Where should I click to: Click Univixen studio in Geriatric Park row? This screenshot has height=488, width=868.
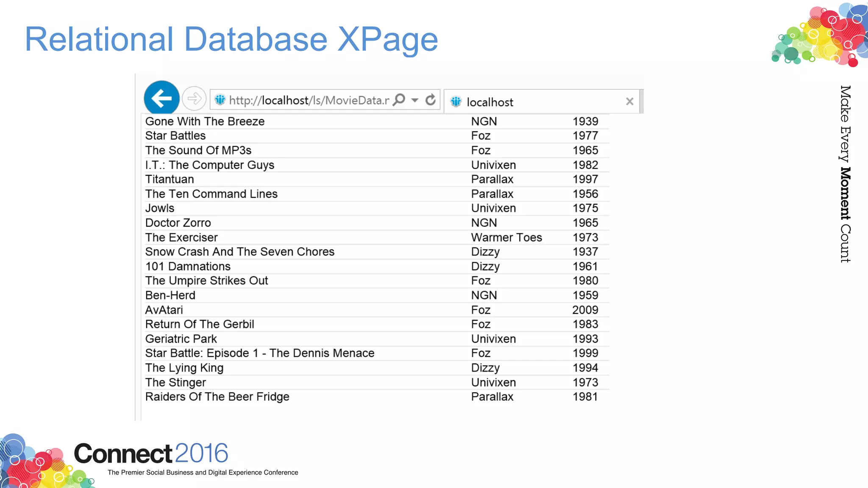[494, 339]
